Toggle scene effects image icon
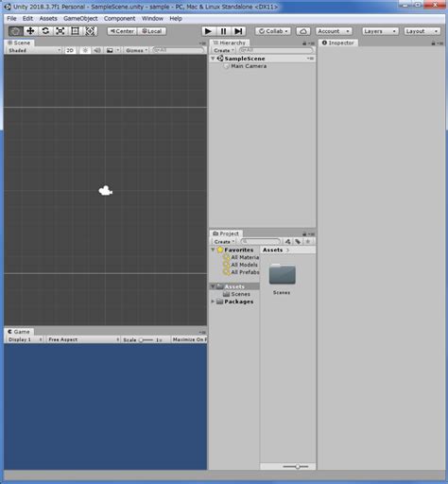Screen dimensions: 448x484 click(x=110, y=50)
